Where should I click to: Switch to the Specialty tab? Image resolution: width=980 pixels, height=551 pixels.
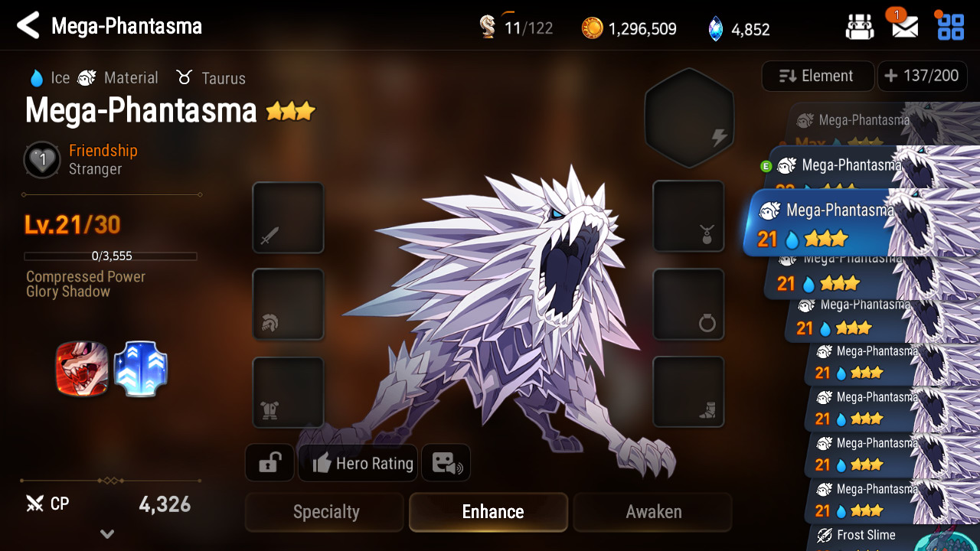coord(325,512)
